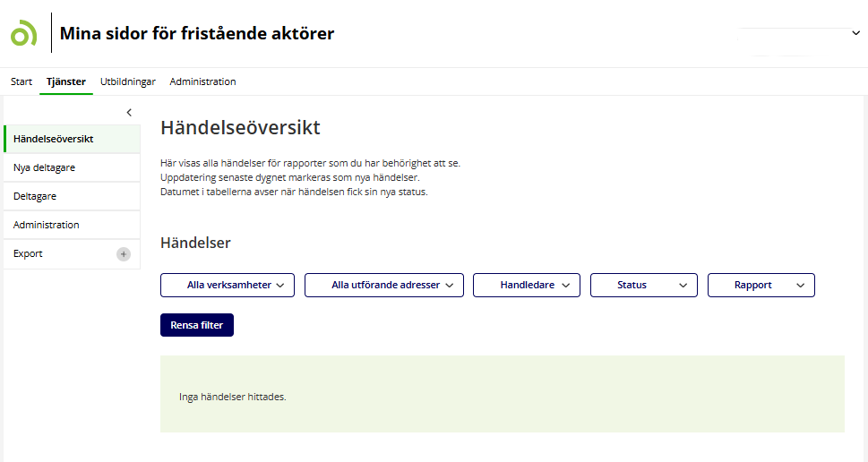Select the Tjänster tab
This screenshot has height=462, width=868.
pyautogui.click(x=66, y=81)
